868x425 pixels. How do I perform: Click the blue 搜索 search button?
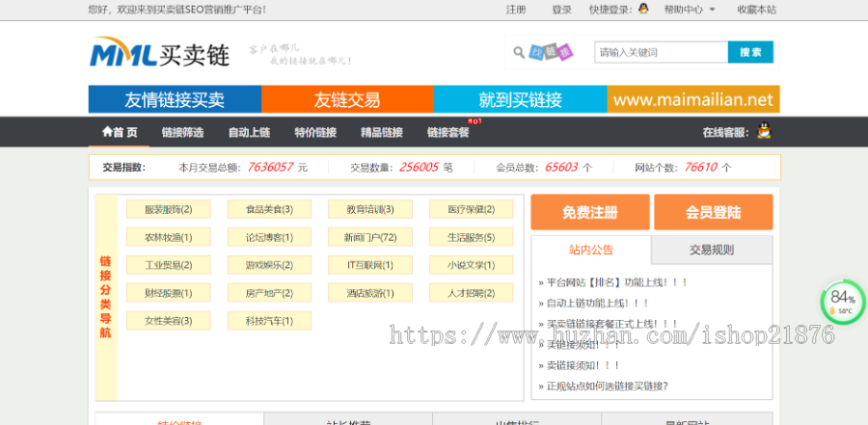point(750,52)
